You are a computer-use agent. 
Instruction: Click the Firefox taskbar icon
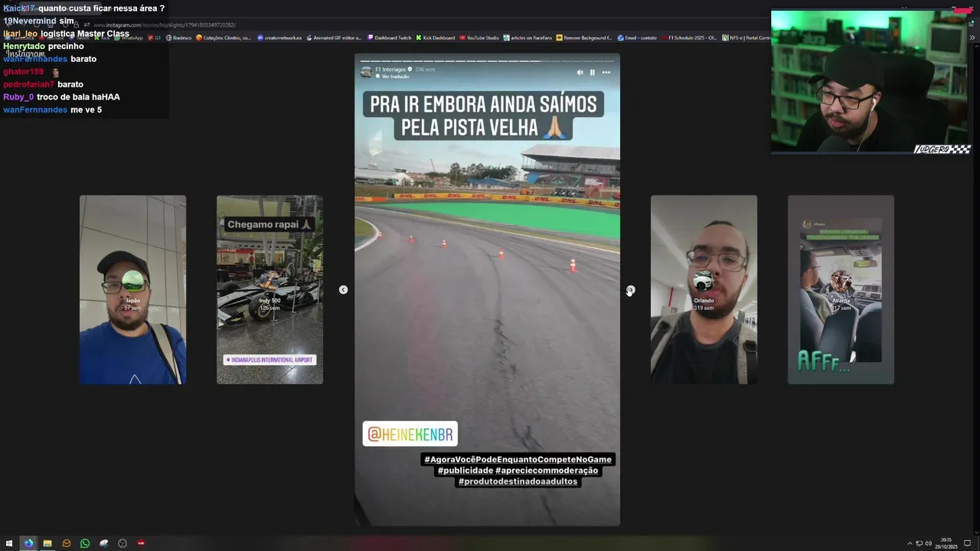tap(28, 543)
